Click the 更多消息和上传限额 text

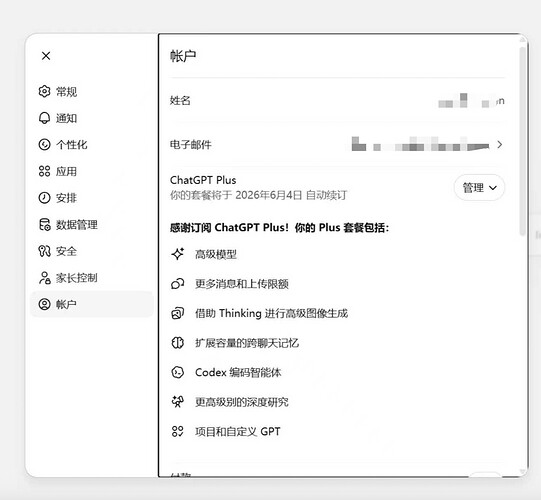(242, 284)
